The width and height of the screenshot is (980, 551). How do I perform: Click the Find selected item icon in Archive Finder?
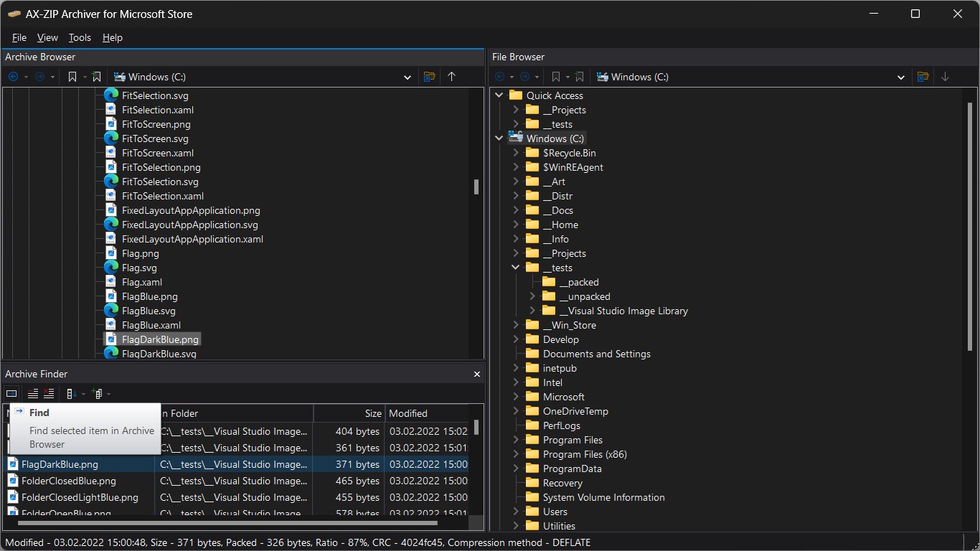(11, 393)
